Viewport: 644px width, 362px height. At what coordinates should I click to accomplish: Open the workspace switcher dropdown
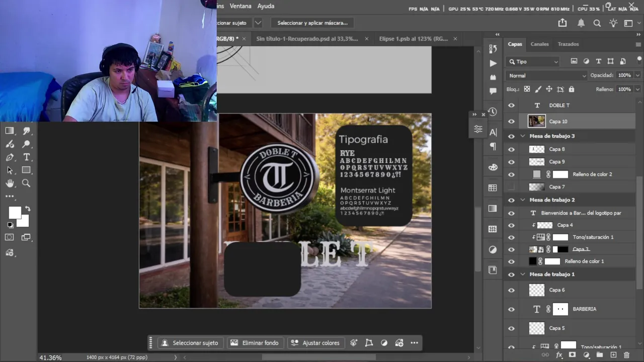coord(631,23)
